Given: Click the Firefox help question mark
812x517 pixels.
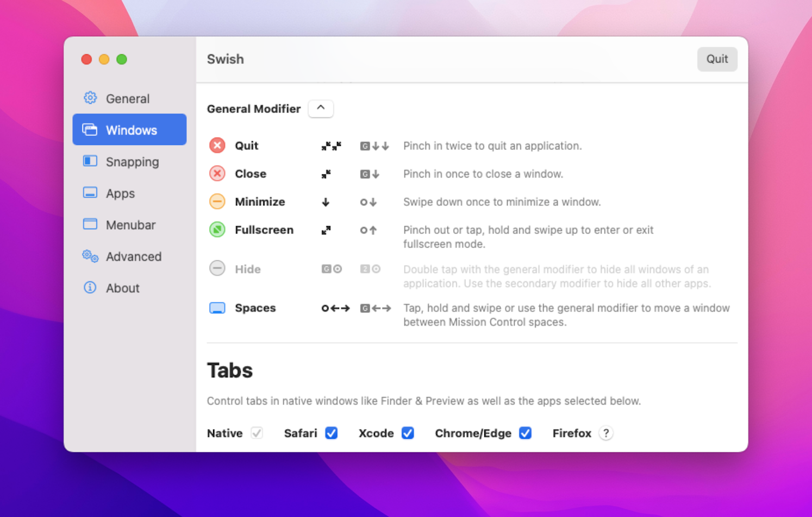Looking at the screenshot, I should click(606, 433).
